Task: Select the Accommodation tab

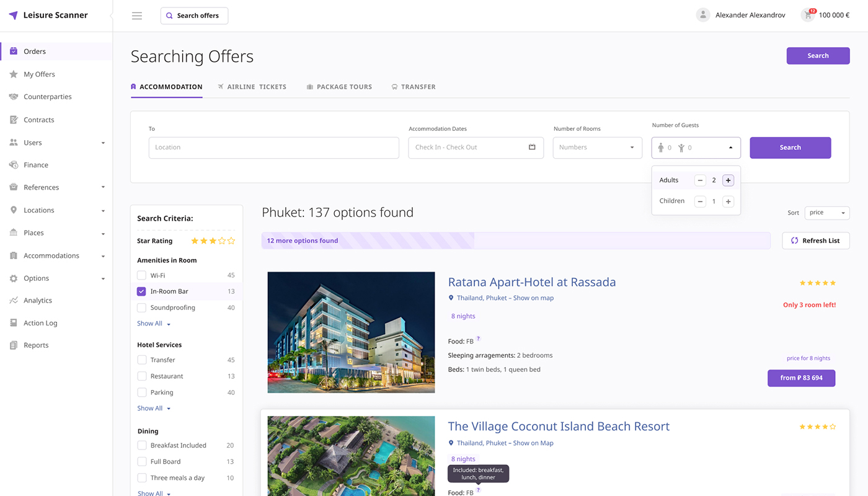Action: 166,87
